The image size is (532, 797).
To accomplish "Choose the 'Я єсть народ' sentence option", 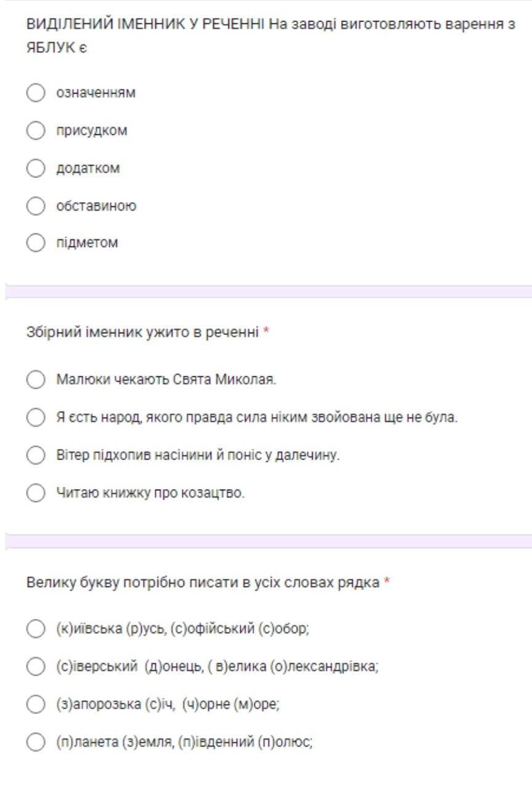I will pyautogui.click(x=36, y=418).
